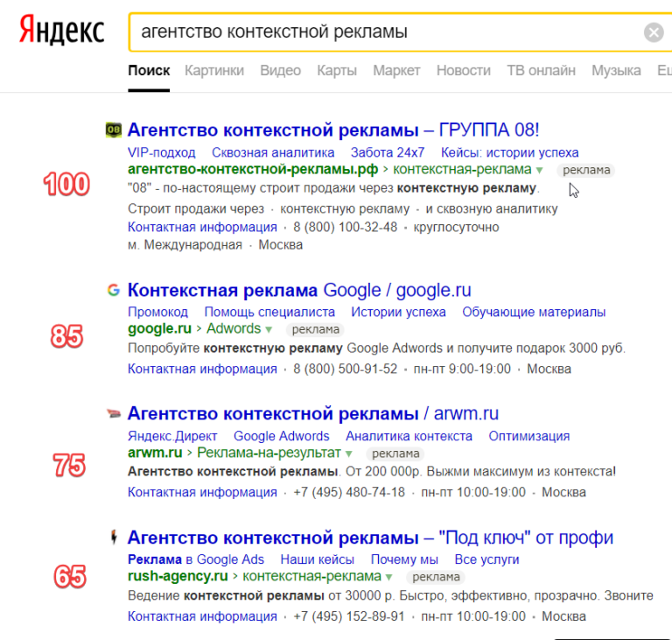
Task: Click the Яндекс.Директ sitelink of arwm.ru
Action: (172, 436)
